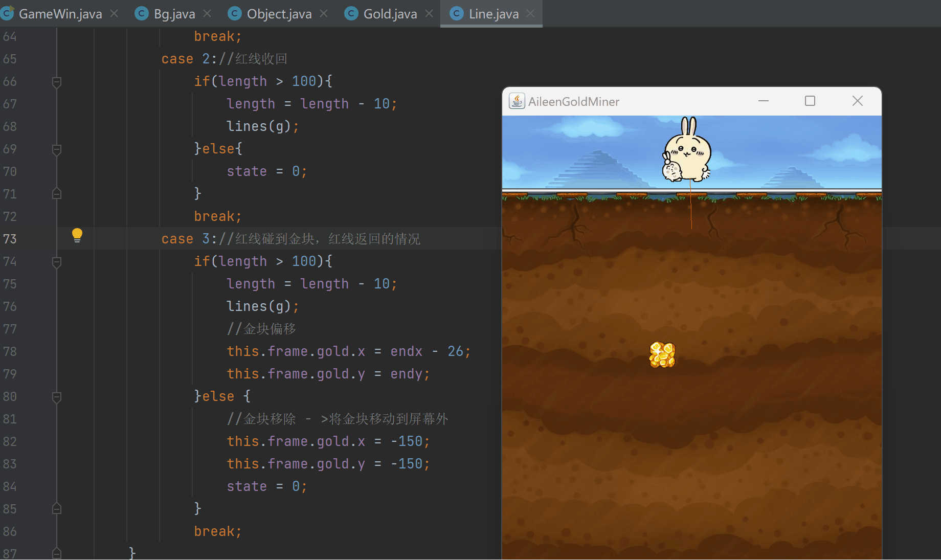Click the 'break;' statement on line 64

[218, 36]
